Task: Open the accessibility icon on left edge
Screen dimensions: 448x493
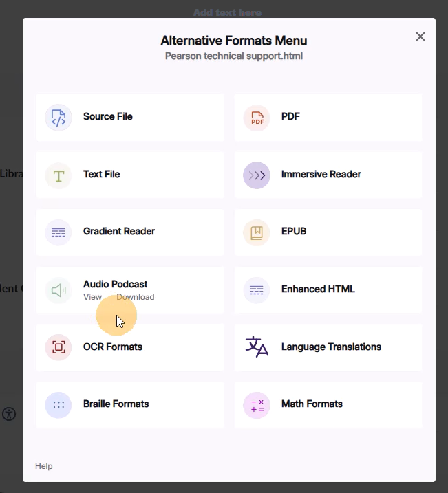Action: [x=9, y=414]
